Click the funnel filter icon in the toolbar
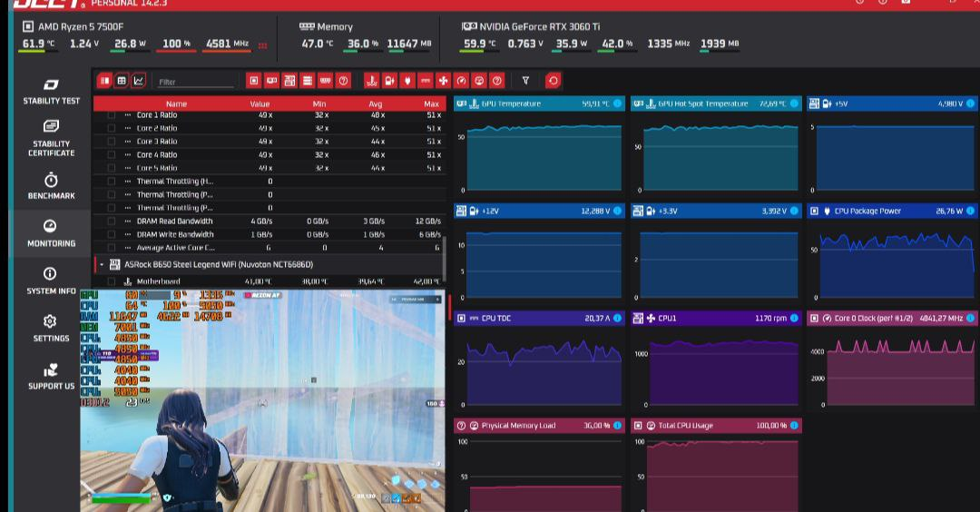 pyautogui.click(x=525, y=81)
